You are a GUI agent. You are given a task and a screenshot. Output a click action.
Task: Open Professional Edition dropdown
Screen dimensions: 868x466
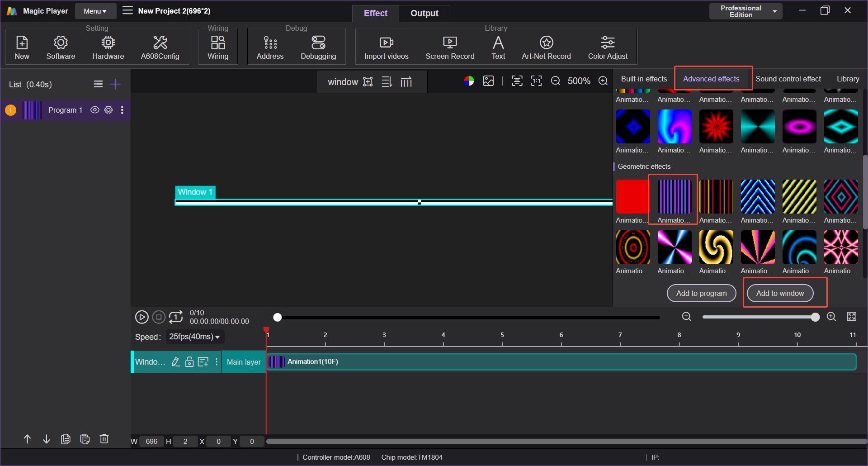point(745,11)
